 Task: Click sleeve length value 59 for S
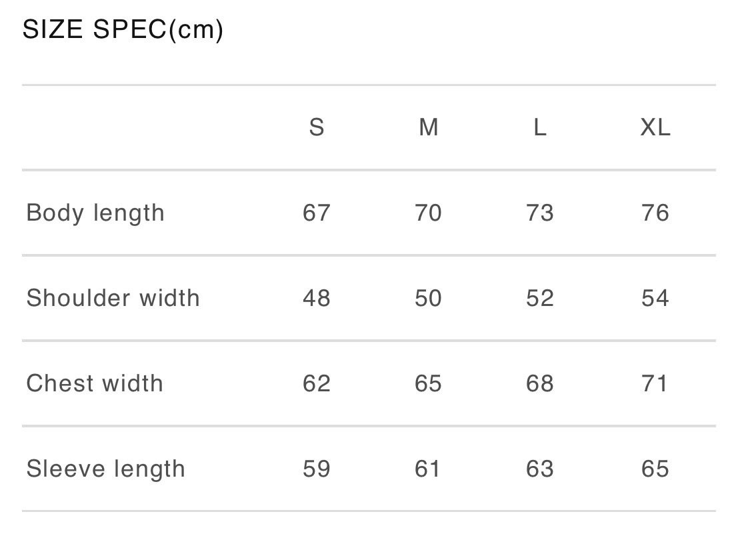(x=317, y=469)
